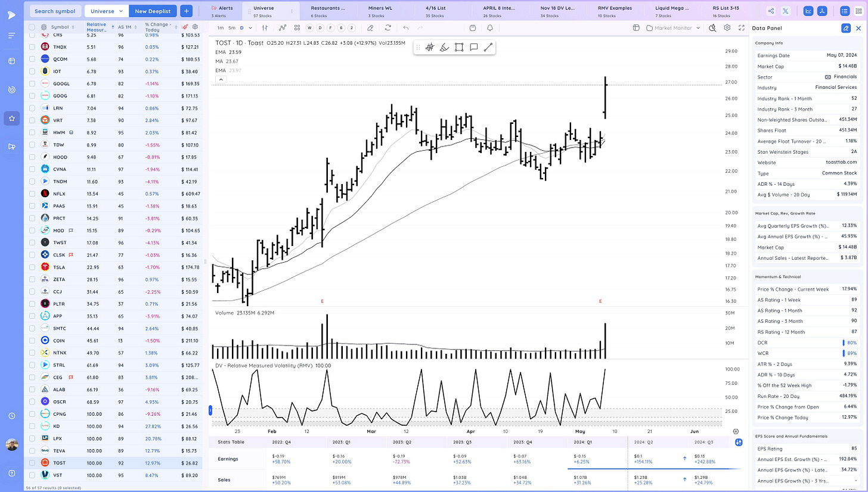Viewport: 868px width, 492px height.
Task: Select the 5m timeframe button
Action: tap(232, 28)
